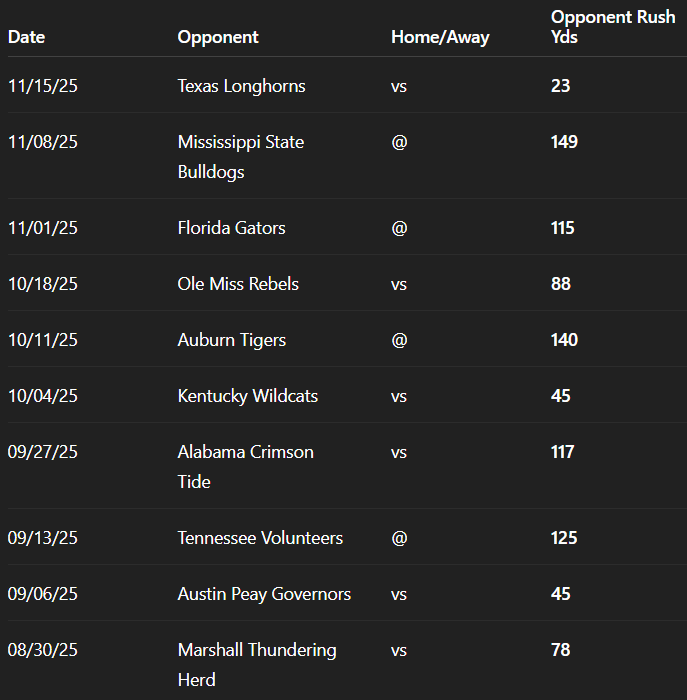Sort by the Opponent column header
The width and height of the screenshot is (687, 700).
click(218, 37)
